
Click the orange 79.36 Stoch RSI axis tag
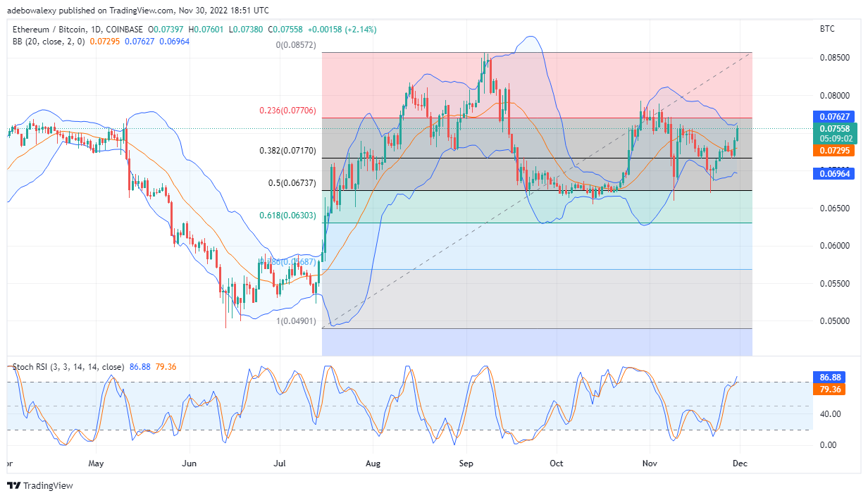829,390
